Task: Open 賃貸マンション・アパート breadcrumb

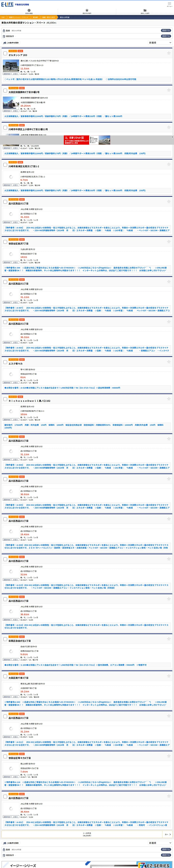Action: (x=19, y=17)
